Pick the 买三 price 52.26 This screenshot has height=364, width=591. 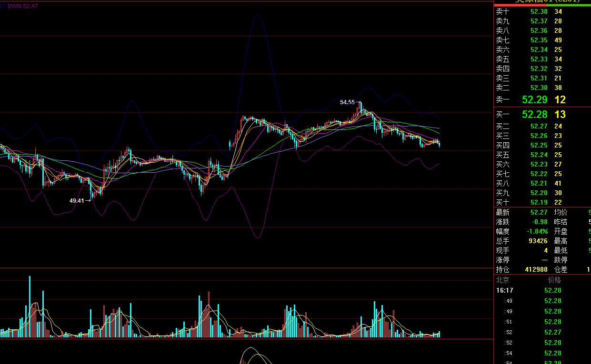pyautogui.click(x=539, y=136)
